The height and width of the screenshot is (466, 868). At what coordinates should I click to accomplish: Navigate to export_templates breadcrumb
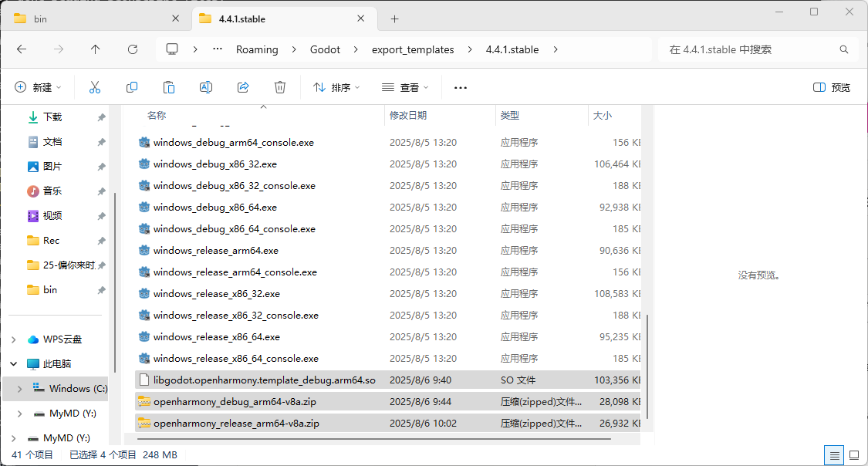click(413, 49)
